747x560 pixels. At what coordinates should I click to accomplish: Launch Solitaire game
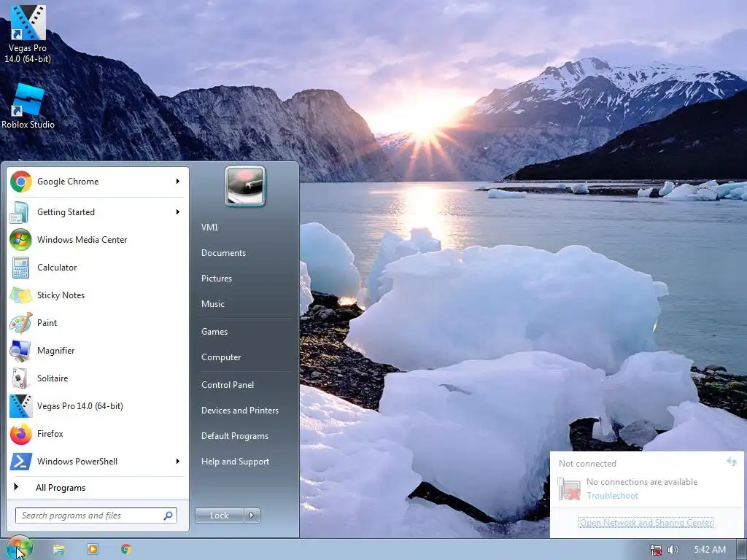tap(97, 378)
